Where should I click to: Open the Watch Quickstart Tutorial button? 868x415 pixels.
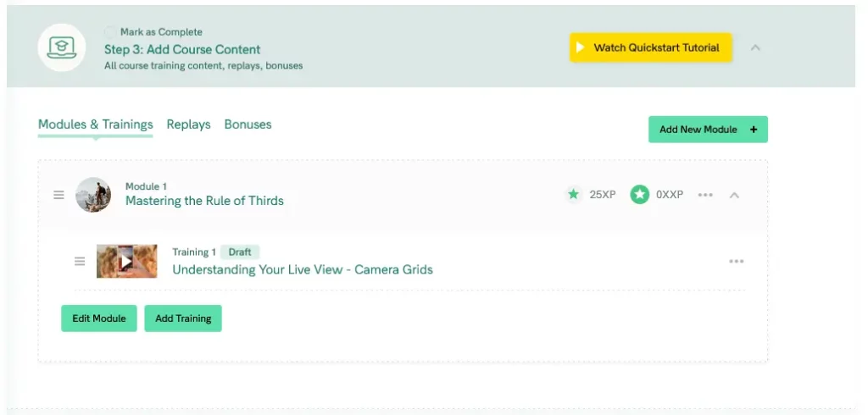651,47
